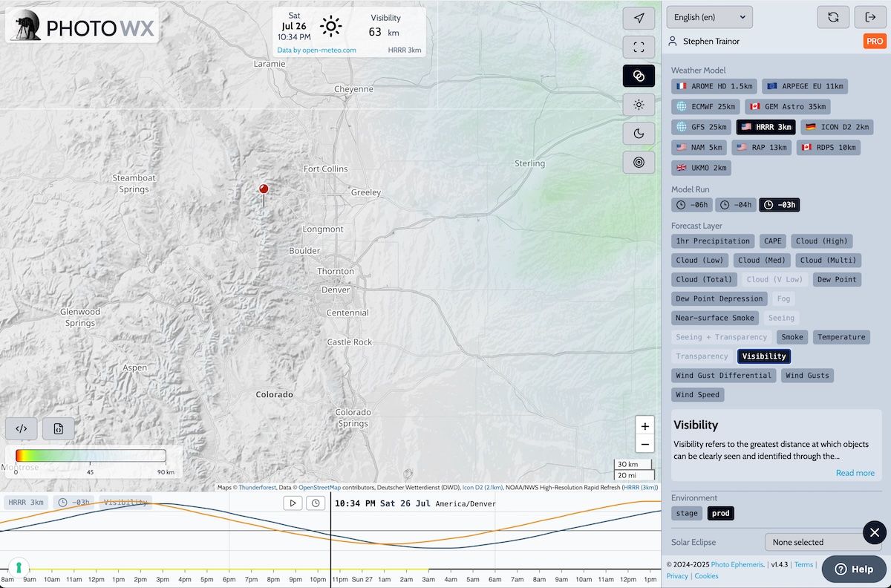Open the Data by open-meteo.com link
The height and width of the screenshot is (588, 891).
click(316, 50)
